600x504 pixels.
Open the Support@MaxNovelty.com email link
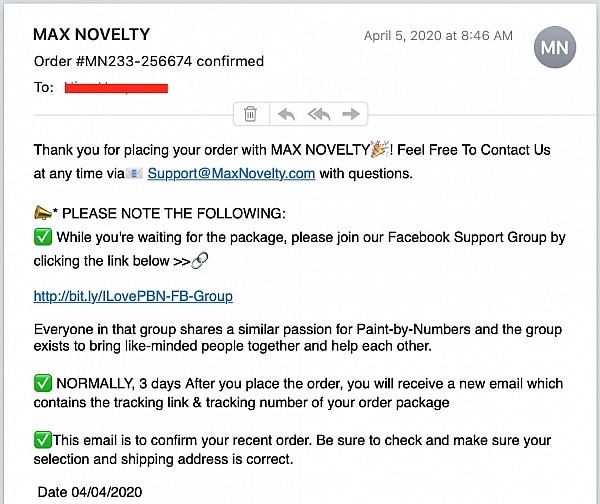(232, 174)
